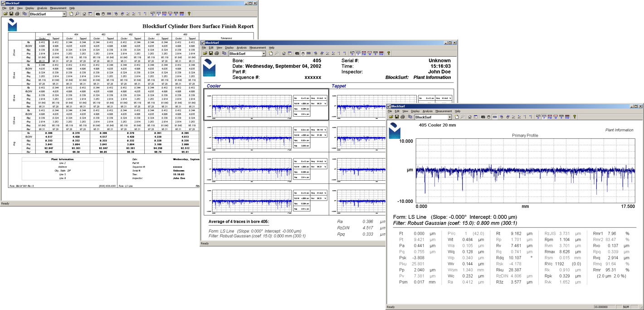This screenshot has height=310, width=644.
Task: Open Analysis menu in the report window
Action: pyautogui.click(x=42, y=8)
